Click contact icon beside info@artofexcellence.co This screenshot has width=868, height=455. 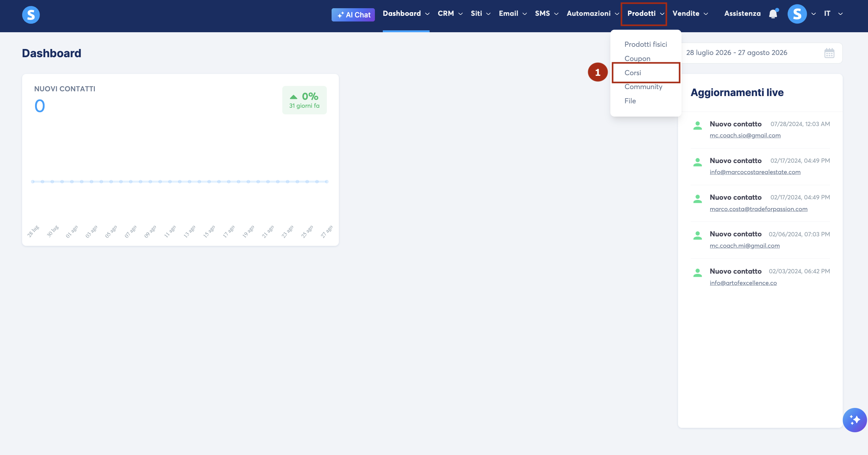coord(698,272)
